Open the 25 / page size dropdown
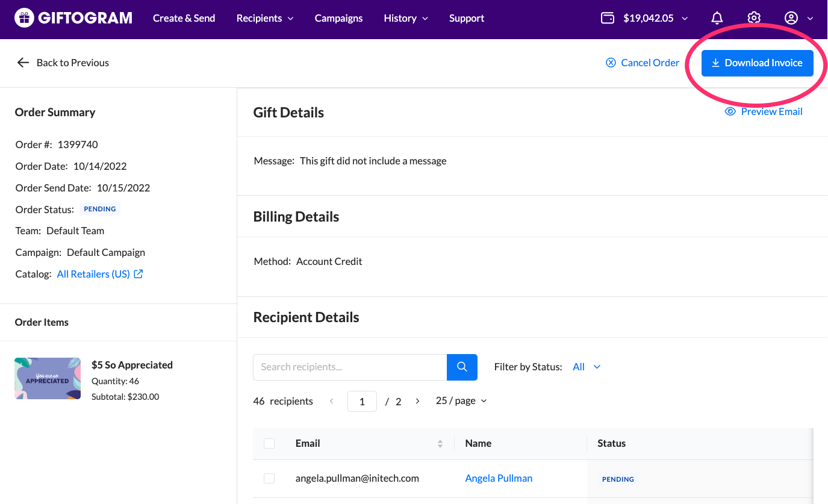This screenshot has width=828, height=504. click(461, 401)
